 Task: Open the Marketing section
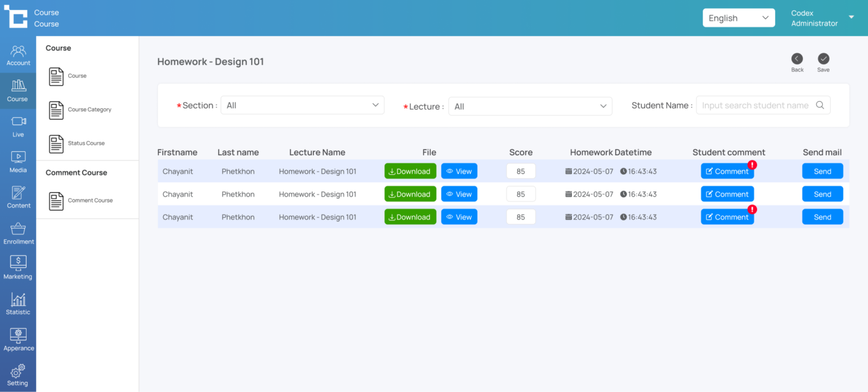[x=18, y=268]
